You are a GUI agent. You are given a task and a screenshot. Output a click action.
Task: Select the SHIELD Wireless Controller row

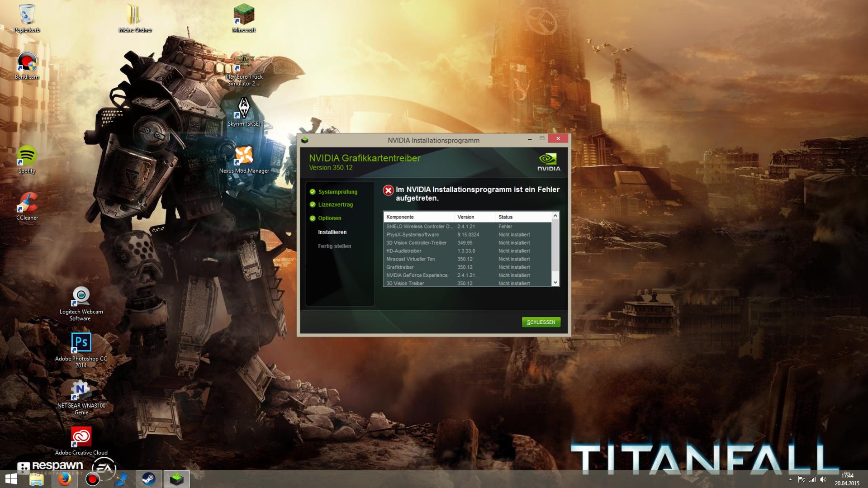[x=467, y=227]
